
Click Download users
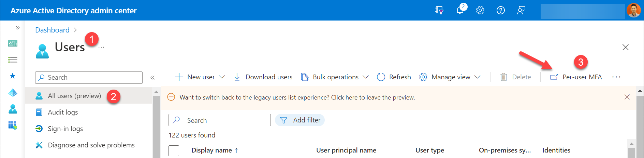263,77
